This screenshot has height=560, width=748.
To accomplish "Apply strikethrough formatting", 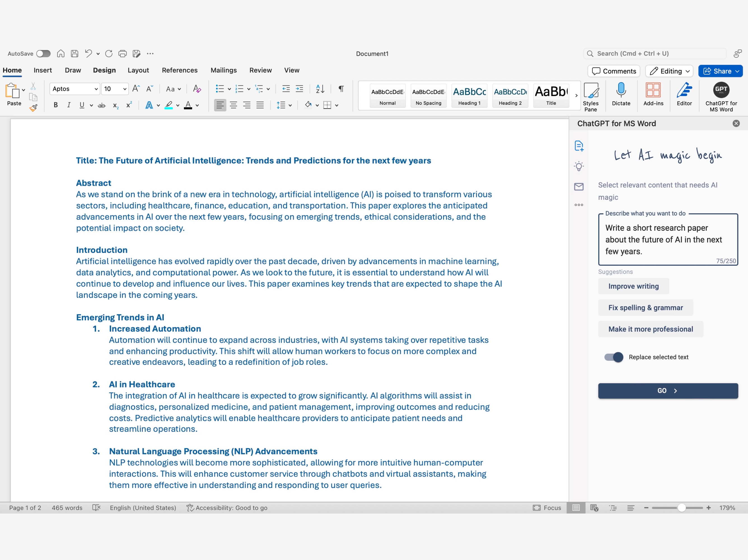I will (101, 106).
